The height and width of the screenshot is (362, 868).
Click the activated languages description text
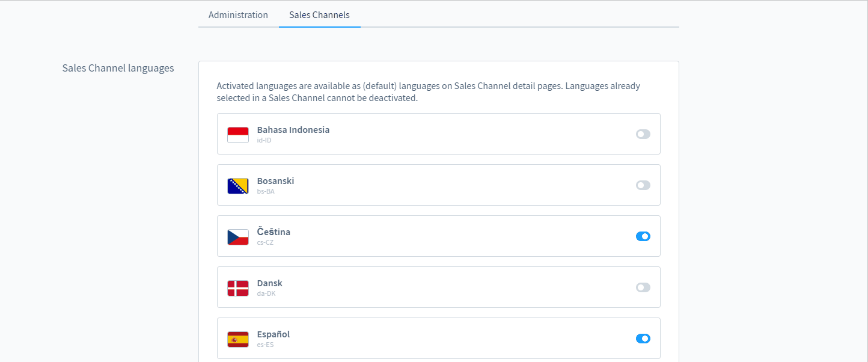(x=428, y=92)
